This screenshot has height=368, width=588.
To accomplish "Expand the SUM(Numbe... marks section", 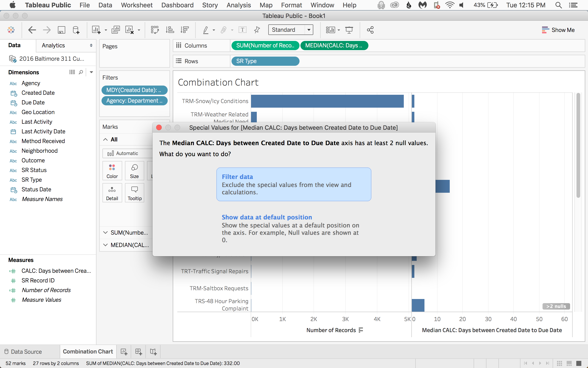I will pyautogui.click(x=105, y=233).
